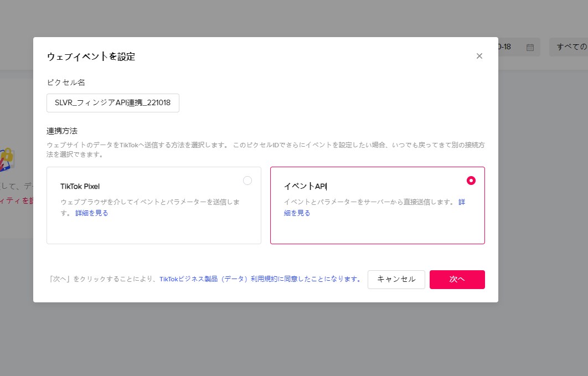Expand the すべての dropdown at top right
Screen dimensions: 588x376
pyautogui.click(x=570, y=47)
